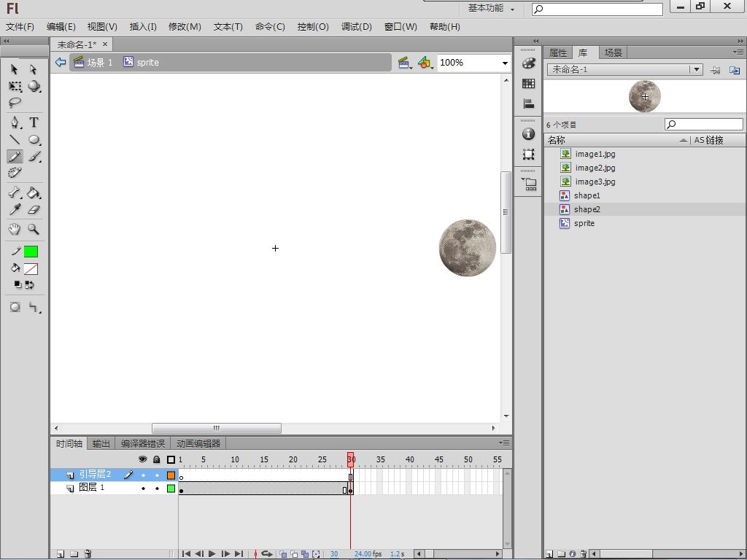Select the Brush tool
The width and height of the screenshot is (747, 560).
click(34, 156)
